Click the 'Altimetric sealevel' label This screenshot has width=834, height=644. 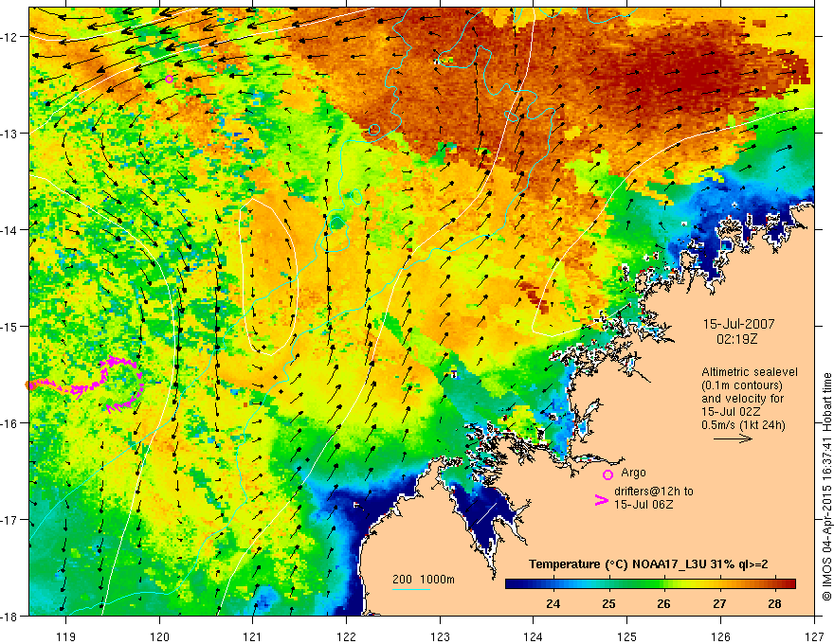click(750, 372)
